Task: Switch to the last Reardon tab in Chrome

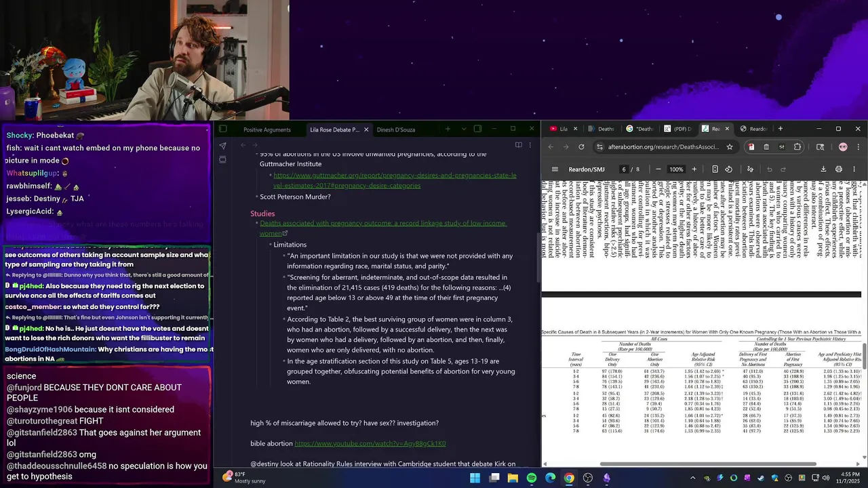Action: 753,129
